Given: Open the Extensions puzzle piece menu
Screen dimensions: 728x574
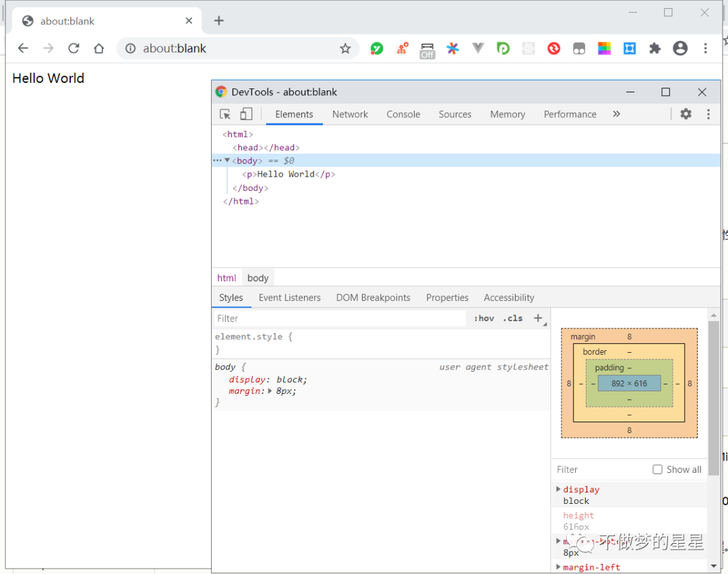Looking at the screenshot, I should tap(655, 49).
